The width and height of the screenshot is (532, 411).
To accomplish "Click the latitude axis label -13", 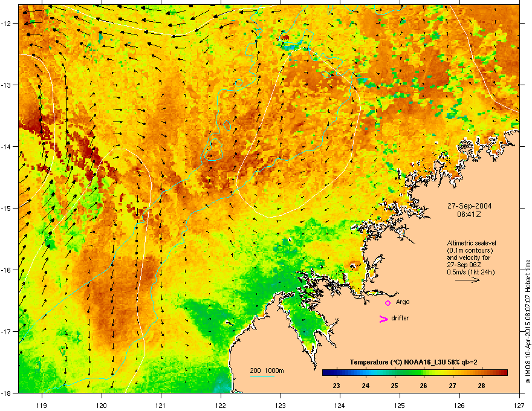I will pos(6,85).
